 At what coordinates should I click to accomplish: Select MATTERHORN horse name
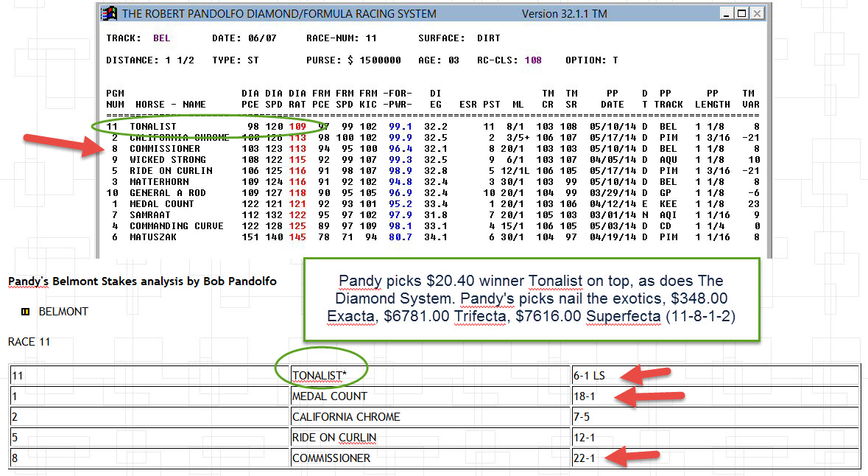pos(159,182)
